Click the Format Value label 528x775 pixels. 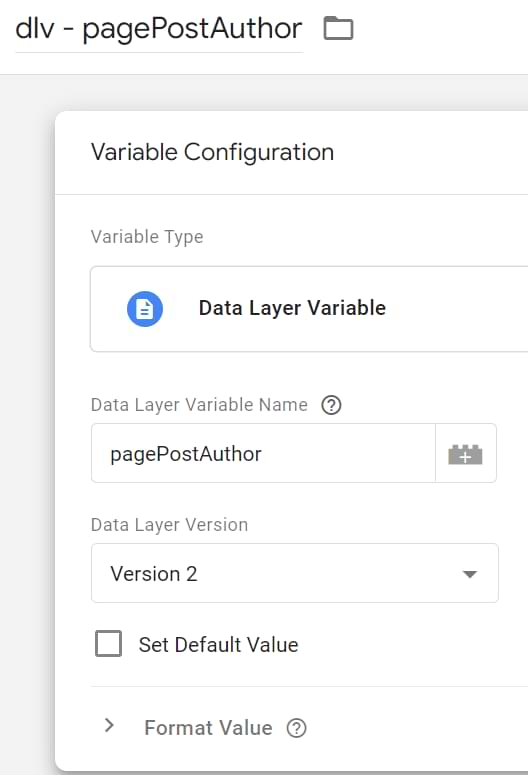(208, 728)
